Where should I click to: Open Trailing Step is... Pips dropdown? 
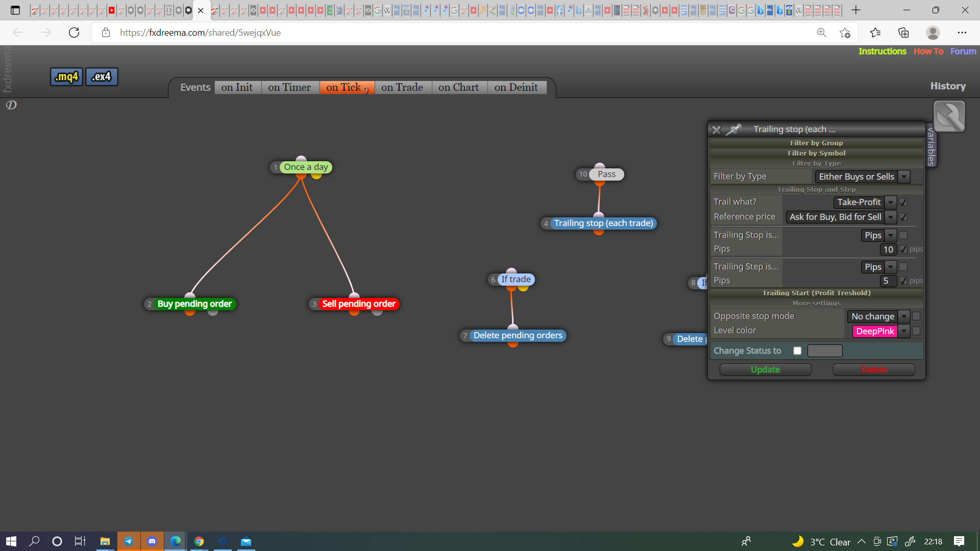(878, 267)
